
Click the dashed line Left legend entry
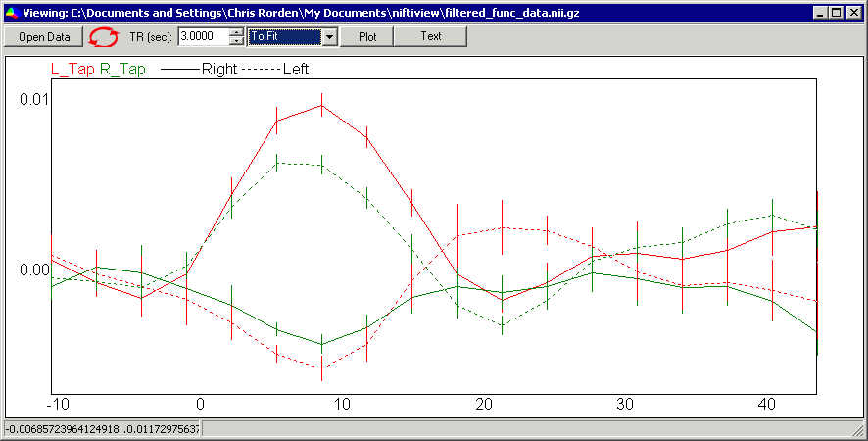[x=275, y=70]
